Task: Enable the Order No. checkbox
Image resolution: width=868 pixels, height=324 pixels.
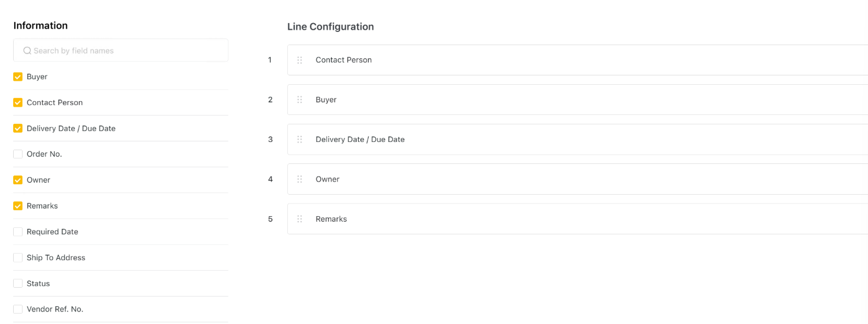Action: point(18,155)
